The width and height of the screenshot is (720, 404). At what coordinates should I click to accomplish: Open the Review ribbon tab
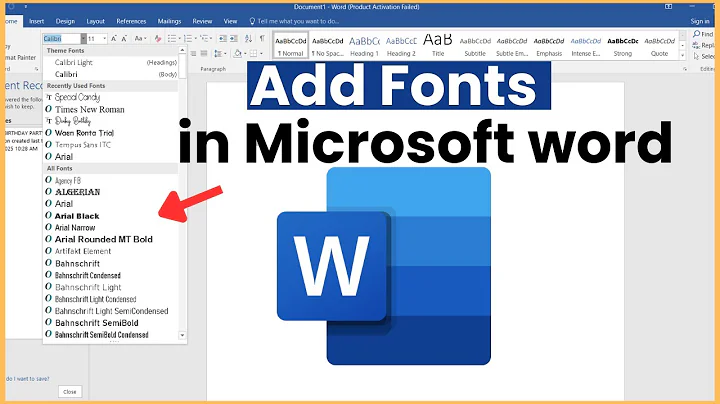pyautogui.click(x=202, y=21)
